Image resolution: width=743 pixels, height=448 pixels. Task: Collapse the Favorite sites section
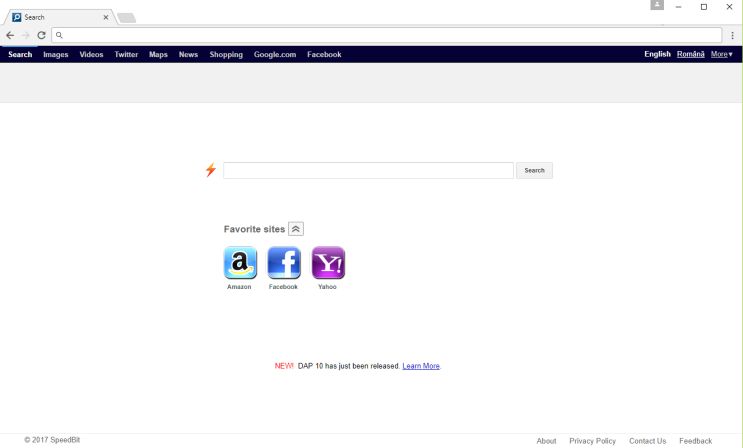296,229
